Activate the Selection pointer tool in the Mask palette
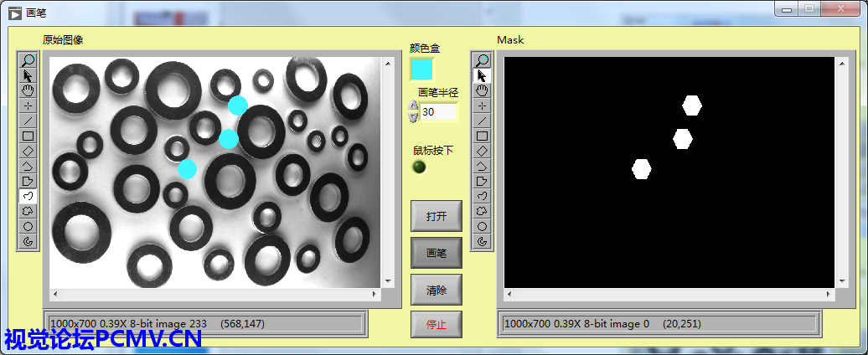This screenshot has height=355, width=868. click(482, 75)
